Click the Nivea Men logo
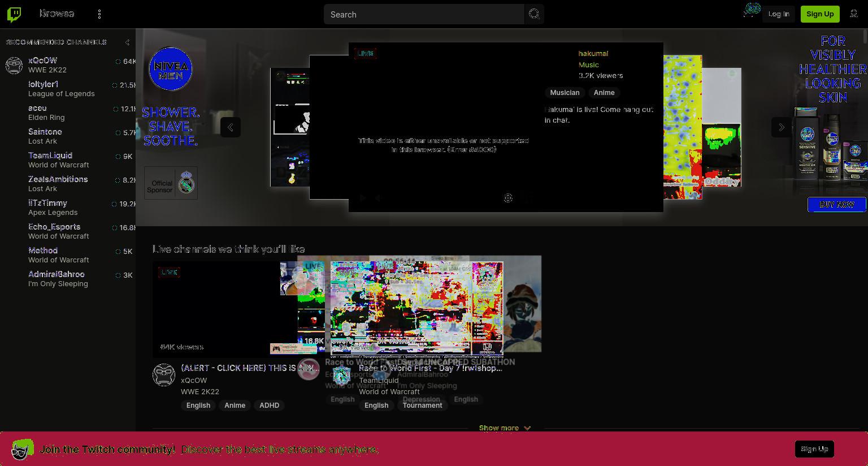868x466 pixels. pyautogui.click(x=170, y=69)
